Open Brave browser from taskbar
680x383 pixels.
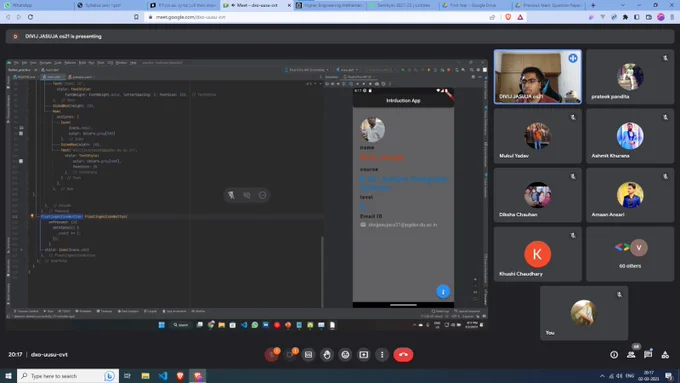[180, 376]
